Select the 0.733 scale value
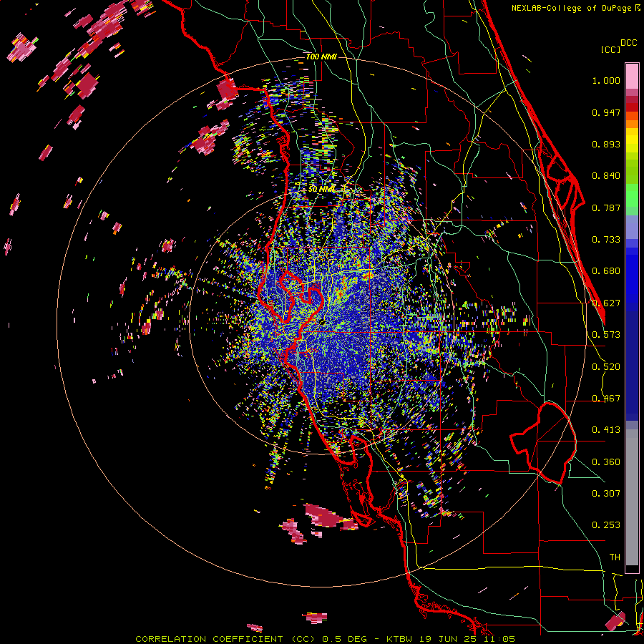Image resolution: width=644 pixels, height=644 pixels. [x=606, y=240]
